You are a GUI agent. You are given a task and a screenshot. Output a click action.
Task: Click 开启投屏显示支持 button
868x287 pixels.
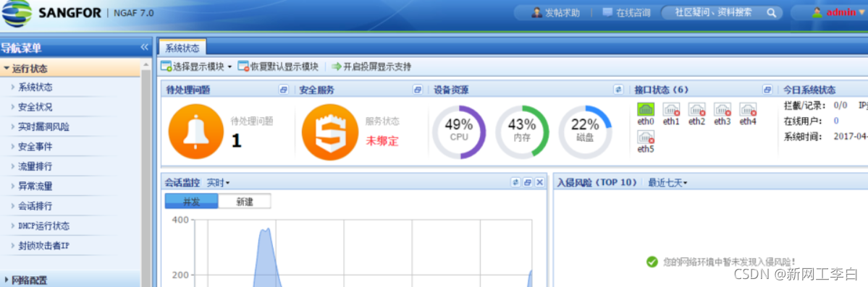pyautogui.click(x=371, y=67)
